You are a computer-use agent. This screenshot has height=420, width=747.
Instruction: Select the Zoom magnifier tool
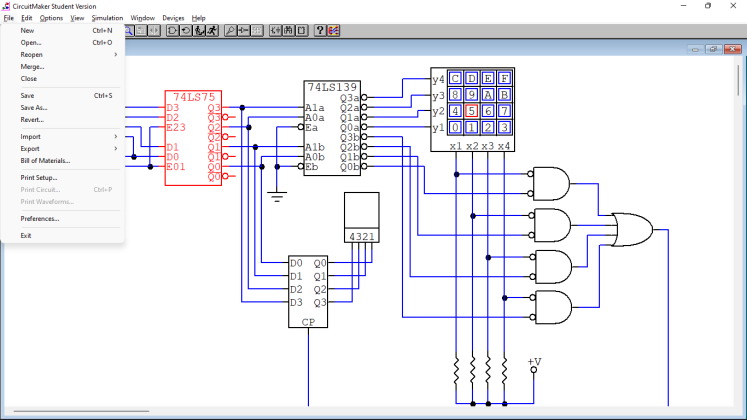[129, 31]
